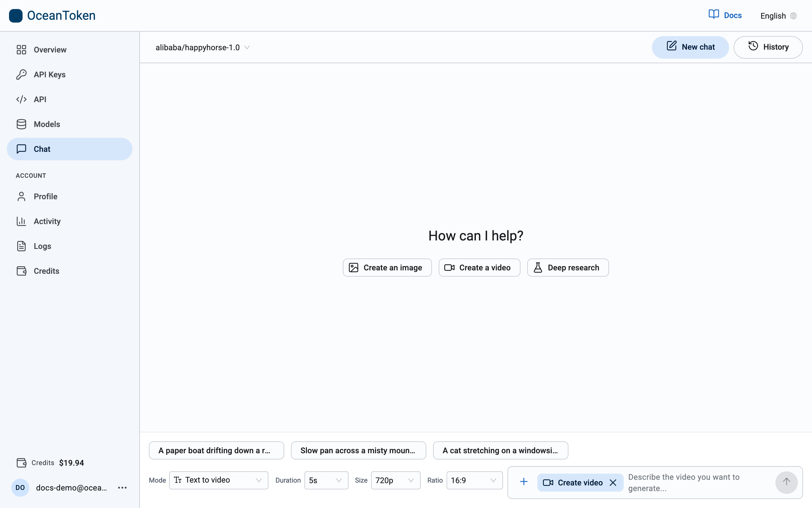This screenshot has height=508, width=812.
Task: Open the Size 720p dropdown
Action: click(x=396, y=480)
